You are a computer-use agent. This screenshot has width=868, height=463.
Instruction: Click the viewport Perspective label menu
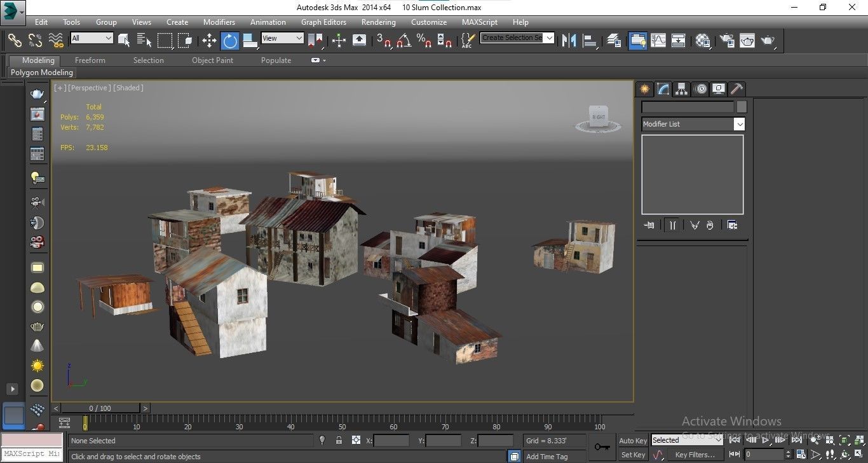coord(90,88)
